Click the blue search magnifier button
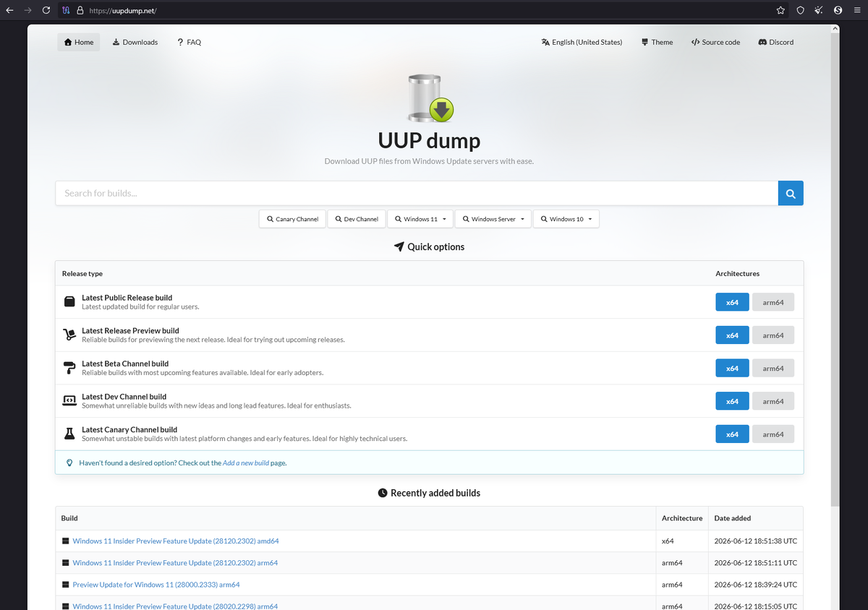 pos(791,194)
